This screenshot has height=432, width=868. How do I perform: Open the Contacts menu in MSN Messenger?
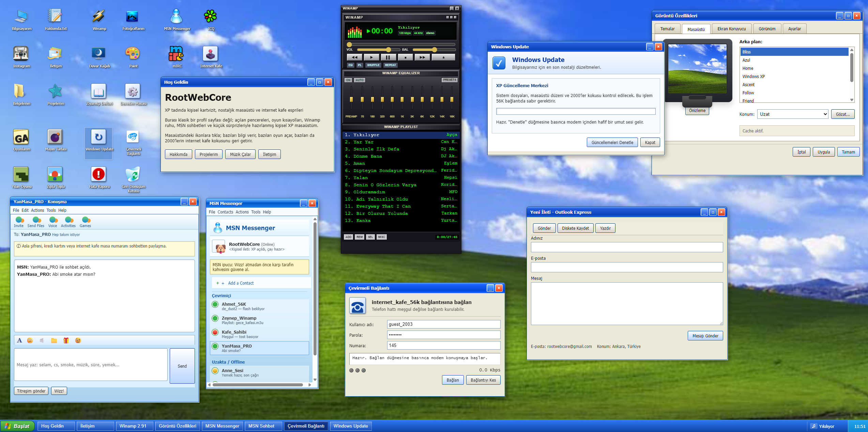[x=225, y=212]
